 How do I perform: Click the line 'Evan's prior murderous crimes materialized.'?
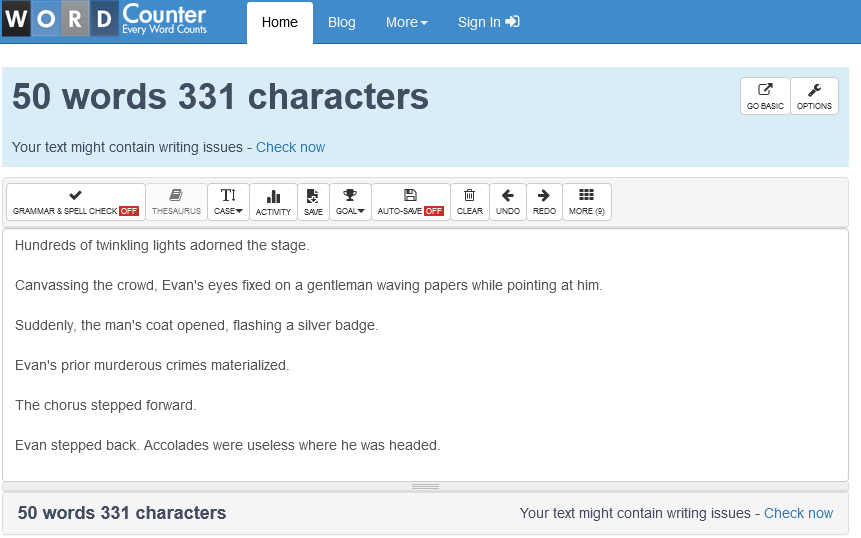coord(152,366)
